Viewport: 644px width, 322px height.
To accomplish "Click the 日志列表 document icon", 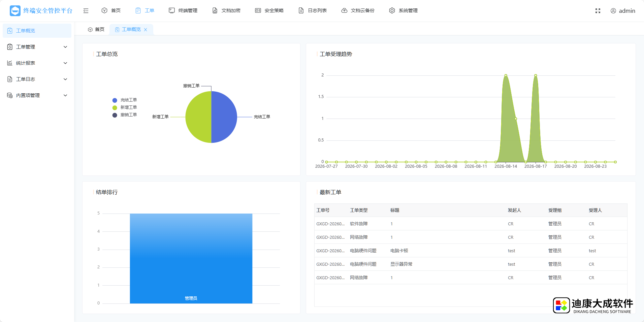I will [x=301, y=10].
